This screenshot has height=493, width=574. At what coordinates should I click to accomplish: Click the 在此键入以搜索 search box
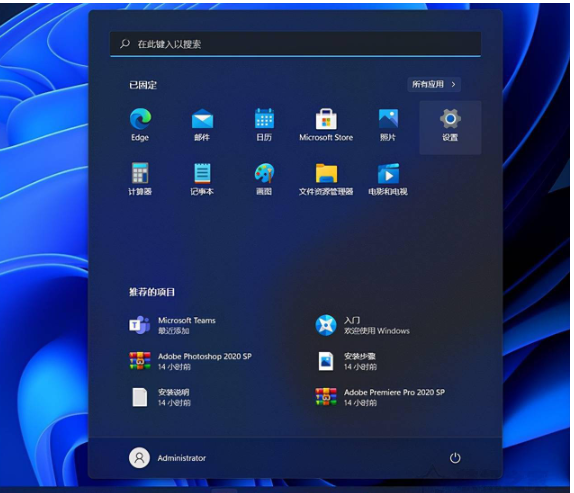(295, 44)
